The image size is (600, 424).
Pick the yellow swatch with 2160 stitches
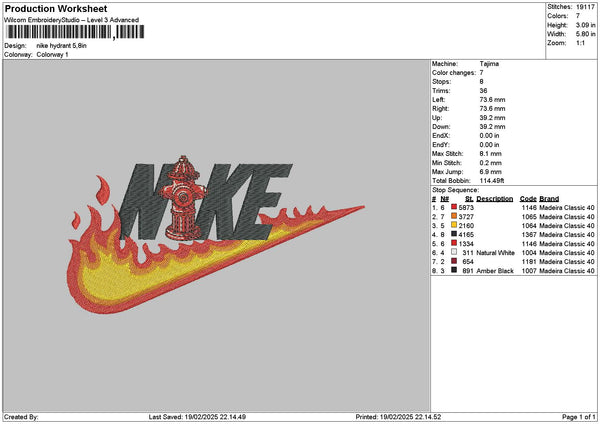454,225
